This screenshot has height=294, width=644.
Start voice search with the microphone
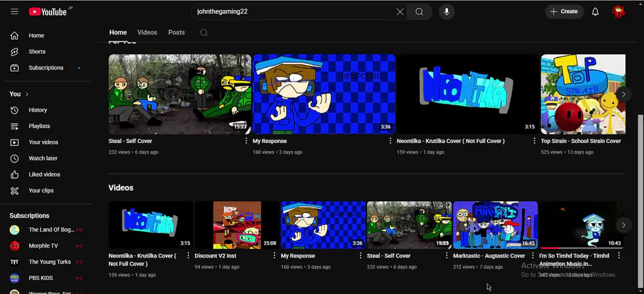(447, 12)
